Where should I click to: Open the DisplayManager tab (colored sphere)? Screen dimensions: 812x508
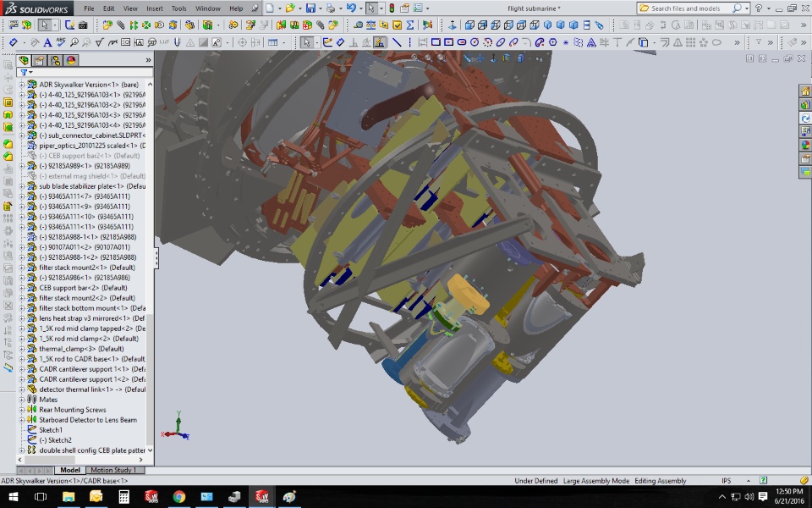(x=70, y=61)
